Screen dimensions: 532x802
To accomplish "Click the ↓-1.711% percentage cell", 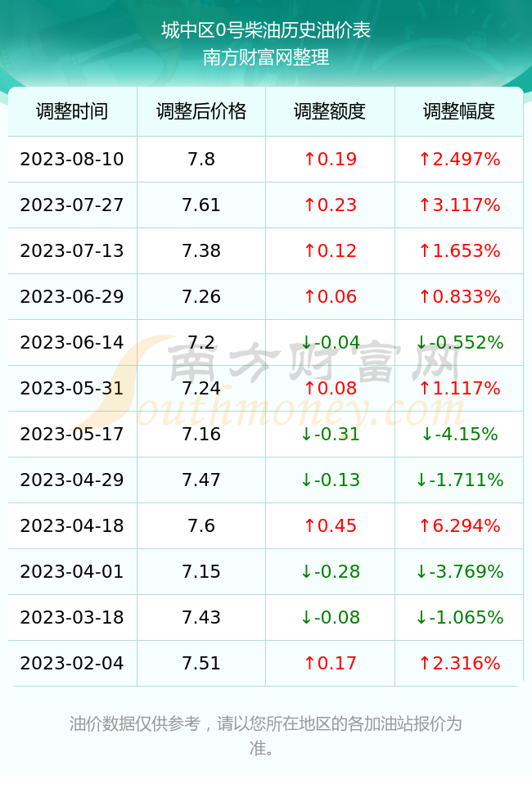I will click(459, 480).
